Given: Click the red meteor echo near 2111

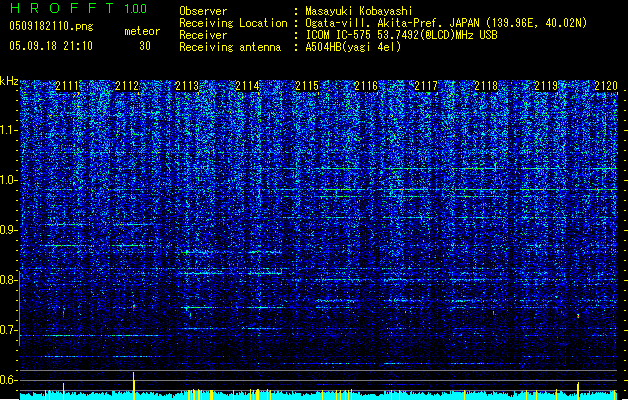Looking at the screenshot, I should click(x=63, y=313).
